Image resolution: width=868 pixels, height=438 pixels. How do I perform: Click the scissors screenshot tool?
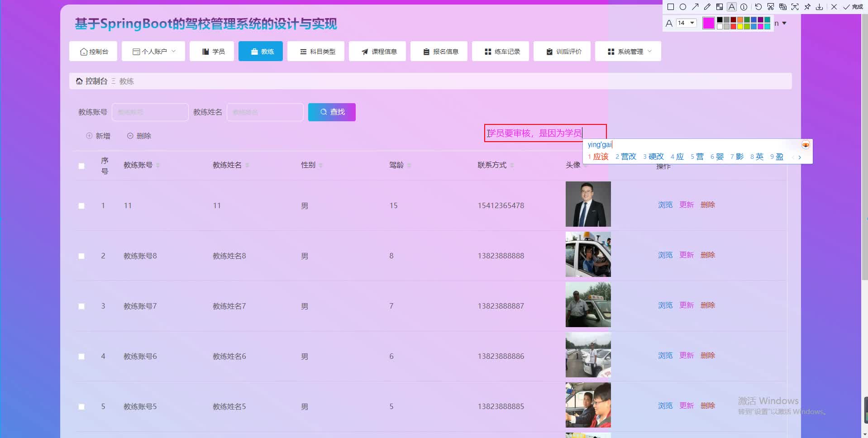[x=771, y=7]
